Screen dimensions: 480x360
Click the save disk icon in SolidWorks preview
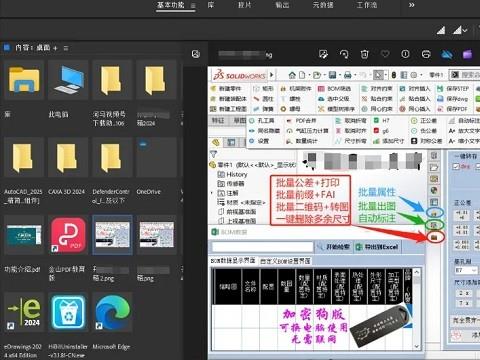coord(332,75)
